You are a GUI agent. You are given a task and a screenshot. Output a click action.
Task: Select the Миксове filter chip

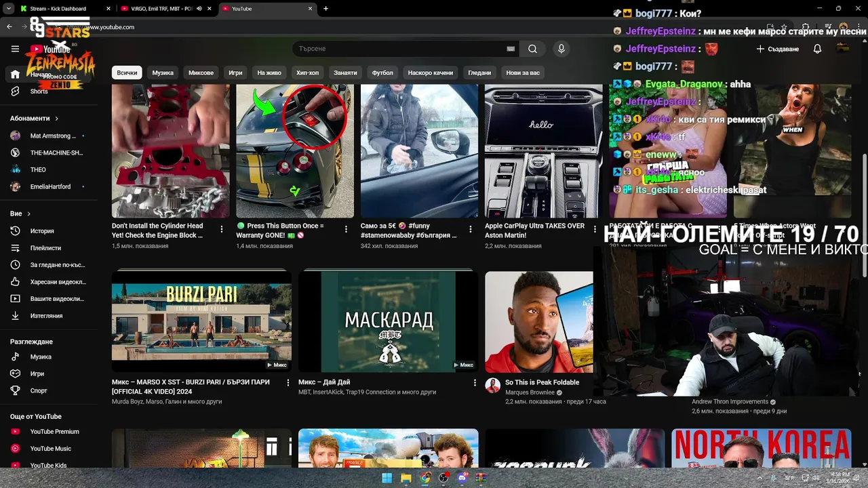(x=201, y=73)
